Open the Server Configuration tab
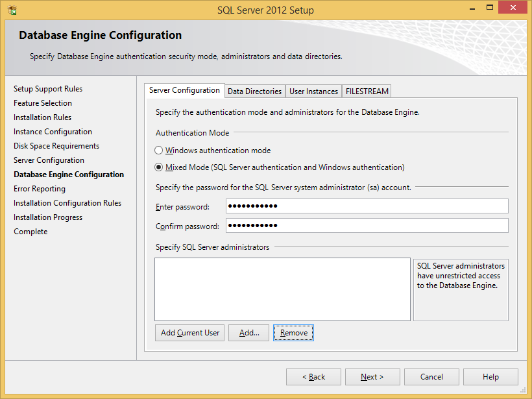Image resolution: width=532 pixels, height=399 pixels. click(x=184, y=91)
